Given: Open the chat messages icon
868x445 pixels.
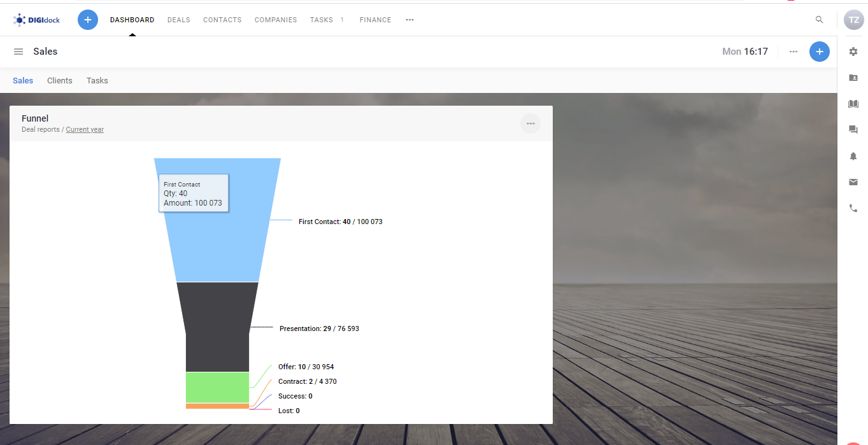Looking at the screenshot, I should click(x=853, y=130).
